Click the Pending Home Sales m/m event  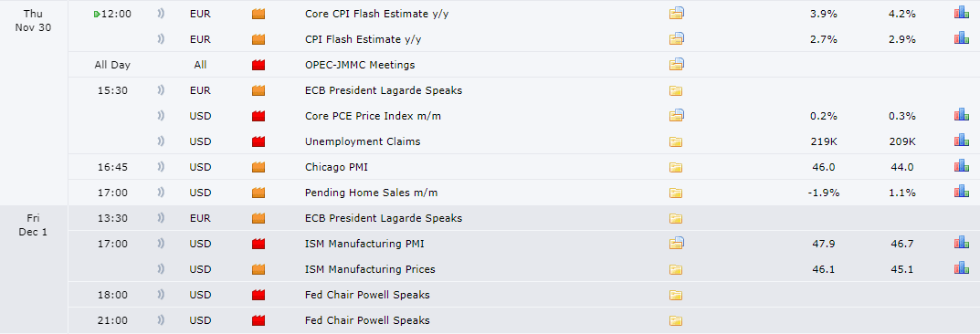pos(371,193)
